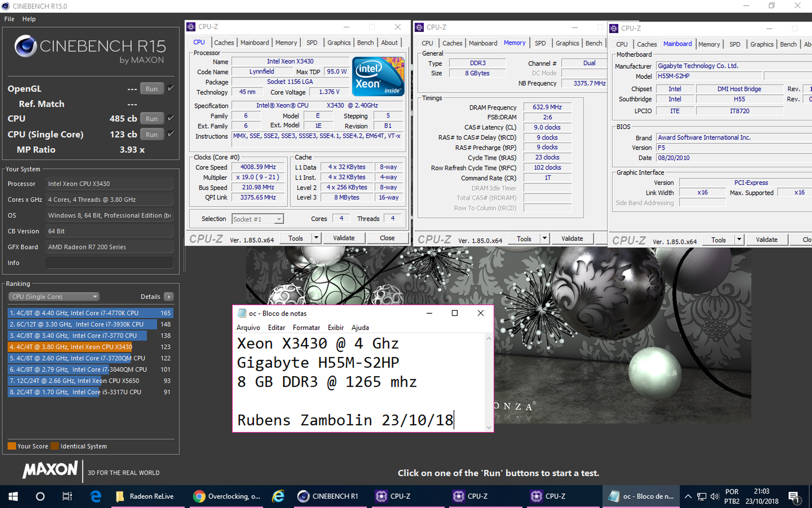Screen dimensions: 812x508
Task: Click Tools button in Memory CPU-Z window
Action: point(524,238)
